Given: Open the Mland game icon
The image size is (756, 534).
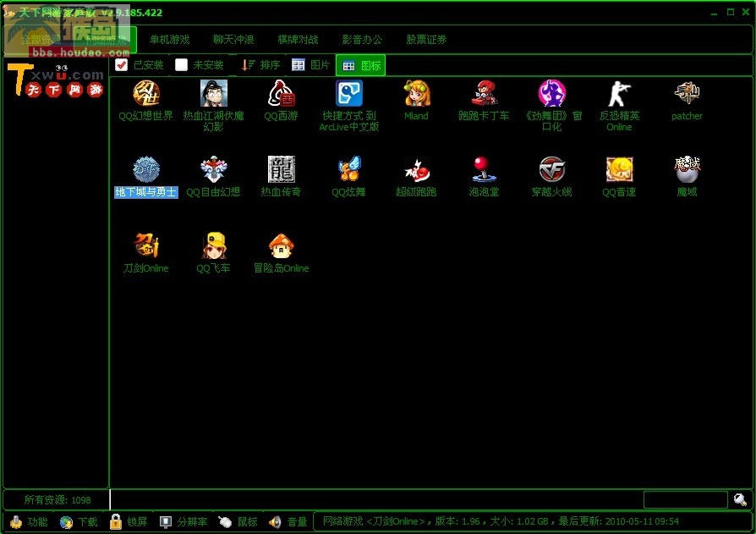Looking at the screenshot, I should click(x=417, y=94).
